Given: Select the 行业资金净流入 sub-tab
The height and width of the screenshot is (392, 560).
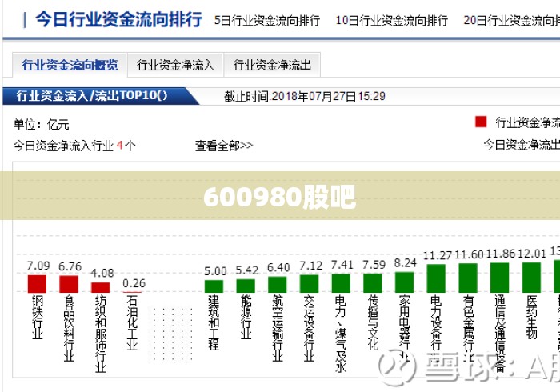Looking at the screenshot, I should (175, 65).
